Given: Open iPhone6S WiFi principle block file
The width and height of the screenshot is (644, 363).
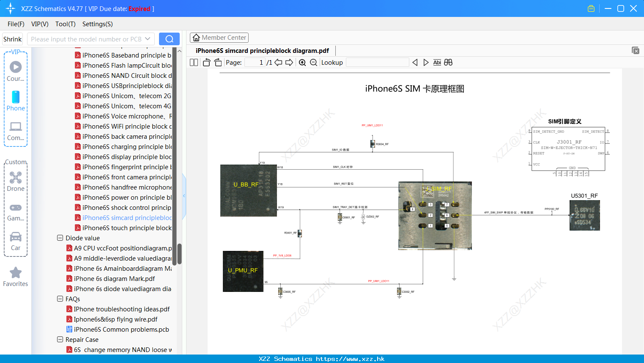Looking at the screenshot, I should click(x=123, y=126).
